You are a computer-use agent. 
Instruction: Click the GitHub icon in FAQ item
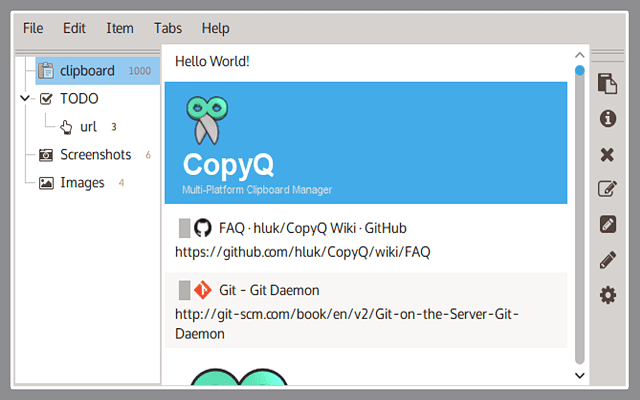(x=203, y=228)
